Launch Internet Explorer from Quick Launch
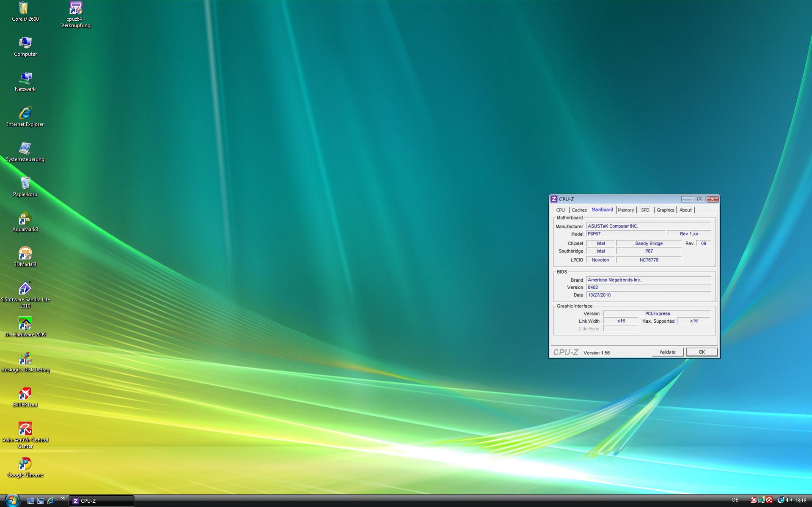The width and height of the screenshot is (812, 507). pos(50,501)
